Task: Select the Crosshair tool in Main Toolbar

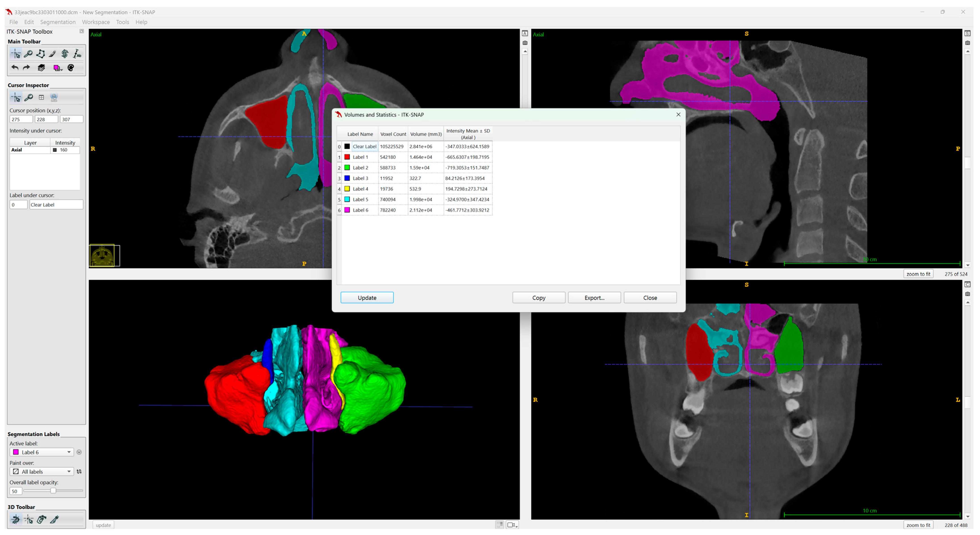Action: click(16, 54)
